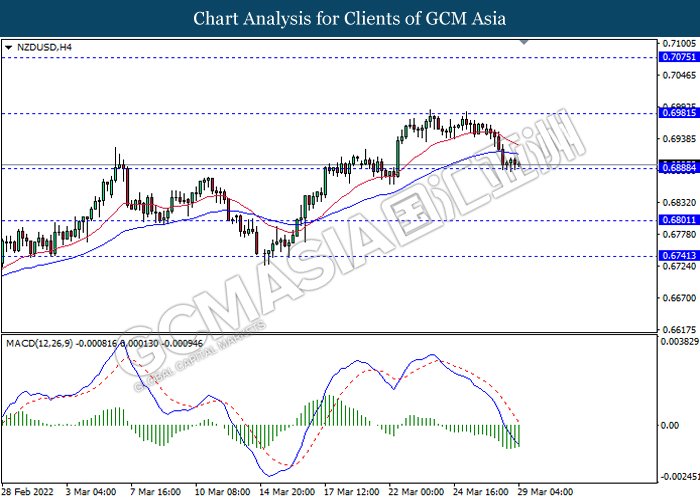Click the 0.67240 price axis value
The width and height of the screenshot is (700, 500).
[x=679, y=266]
